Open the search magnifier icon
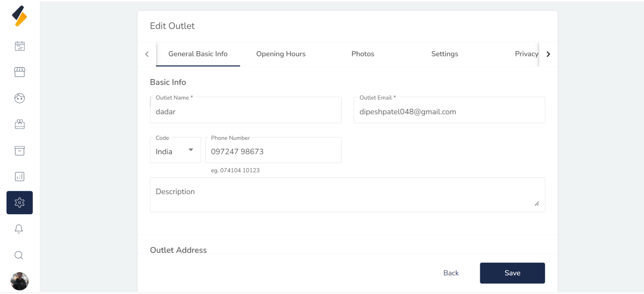Viewport: 644px width, 294px height. tap(19, 255)
